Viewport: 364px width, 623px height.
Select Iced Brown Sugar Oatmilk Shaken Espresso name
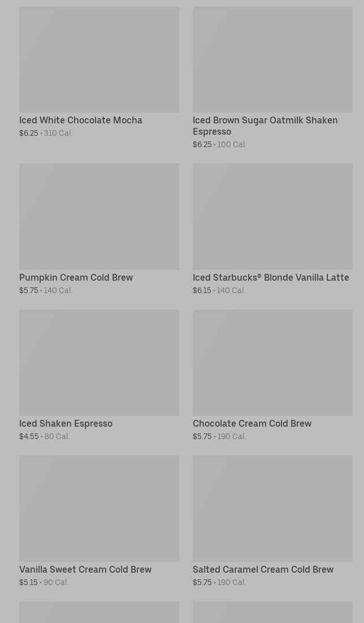[265, 126]
